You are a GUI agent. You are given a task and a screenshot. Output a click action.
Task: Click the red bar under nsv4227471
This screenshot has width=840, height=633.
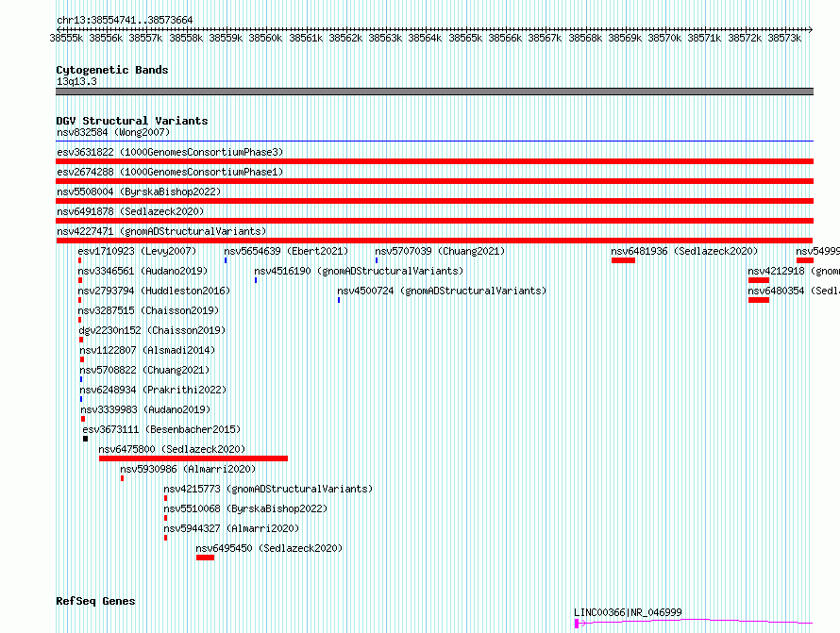point(434,241)
